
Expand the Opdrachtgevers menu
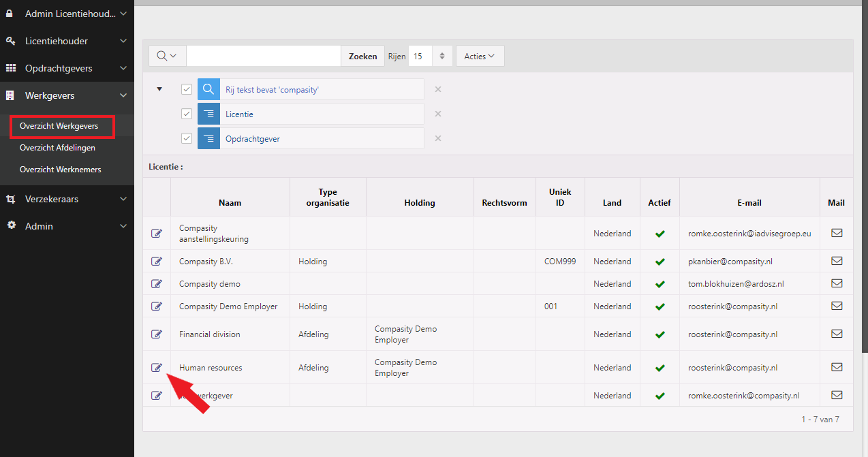123,68
